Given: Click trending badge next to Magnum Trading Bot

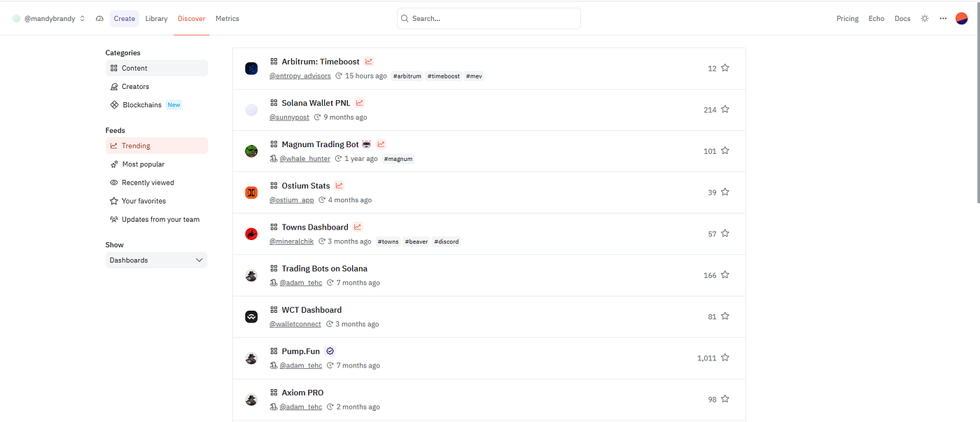Looking at the screenshot, I should (381, 144).
